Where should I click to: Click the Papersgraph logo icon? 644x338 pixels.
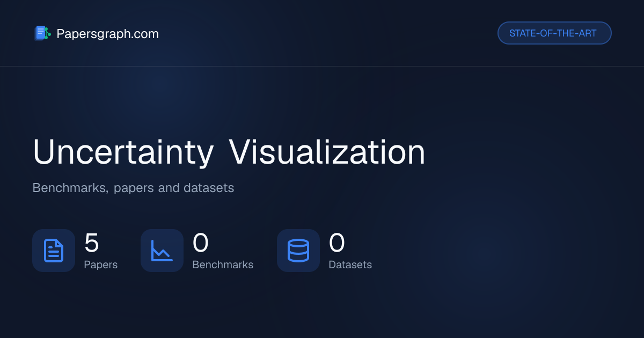click(42, 33)
